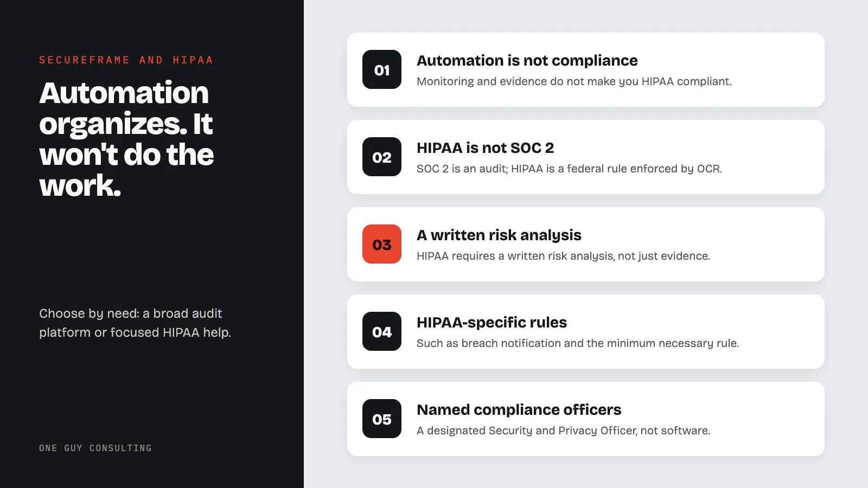Viewport: 868px width, 488px height.
Task: Select the 'Automation is not compliance' heading
Action: (x=527, y=60)
